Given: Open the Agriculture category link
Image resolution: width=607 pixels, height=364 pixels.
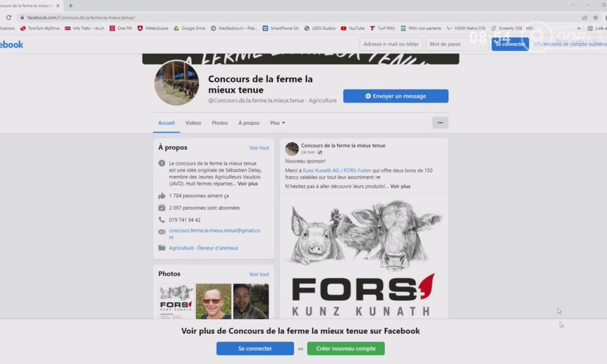Looking at the screenshot, I should [x=181, y=248].
